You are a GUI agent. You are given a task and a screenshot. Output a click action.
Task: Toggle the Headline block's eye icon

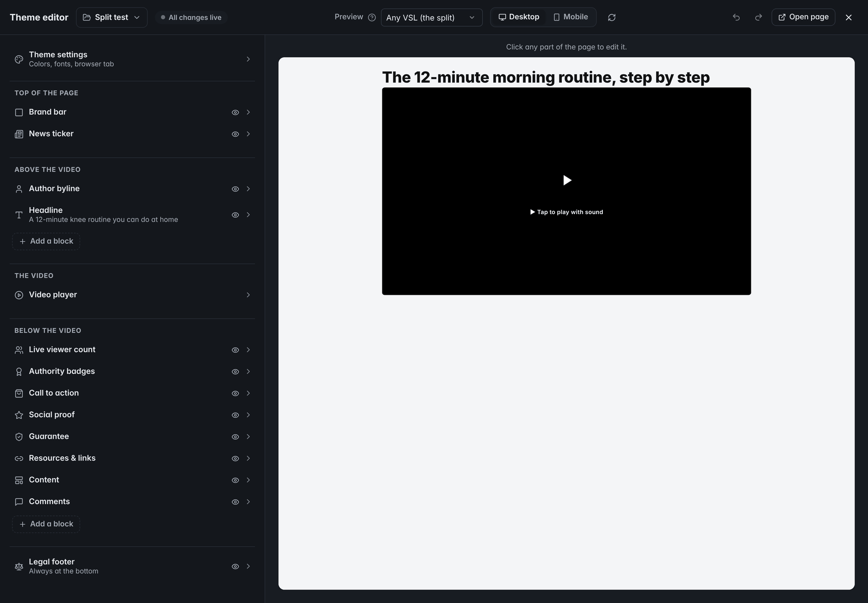[235, 215]
